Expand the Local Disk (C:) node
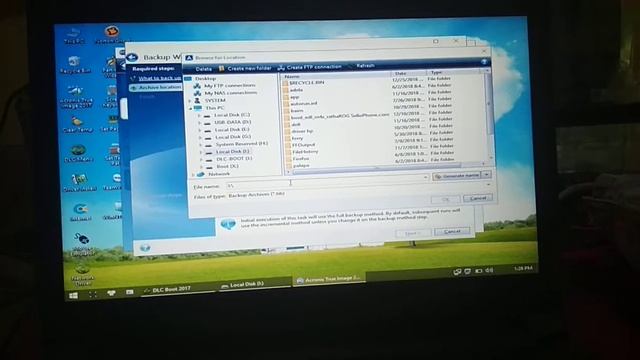The width and height of the screenshot is (640, 360). tap(199, 116)
